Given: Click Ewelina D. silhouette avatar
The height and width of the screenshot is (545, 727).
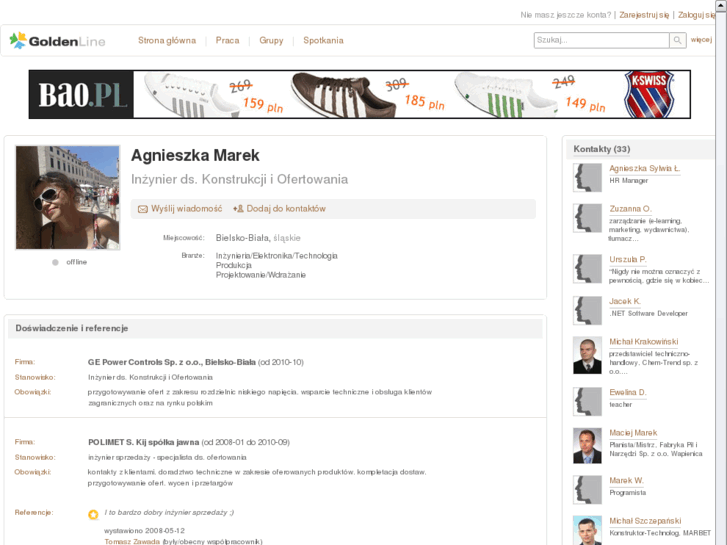Looking at the screenshot, I should point(587,402).
